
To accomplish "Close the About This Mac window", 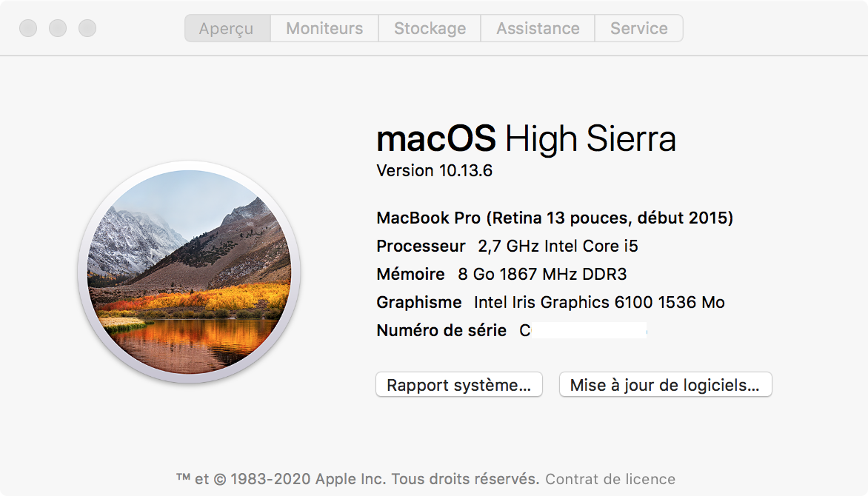I will click(x=28, y=29).
